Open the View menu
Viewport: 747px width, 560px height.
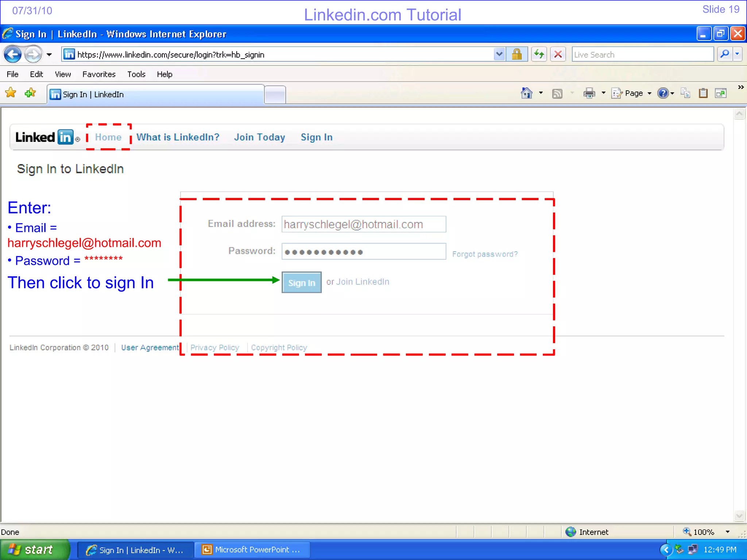tap(63, 74)
